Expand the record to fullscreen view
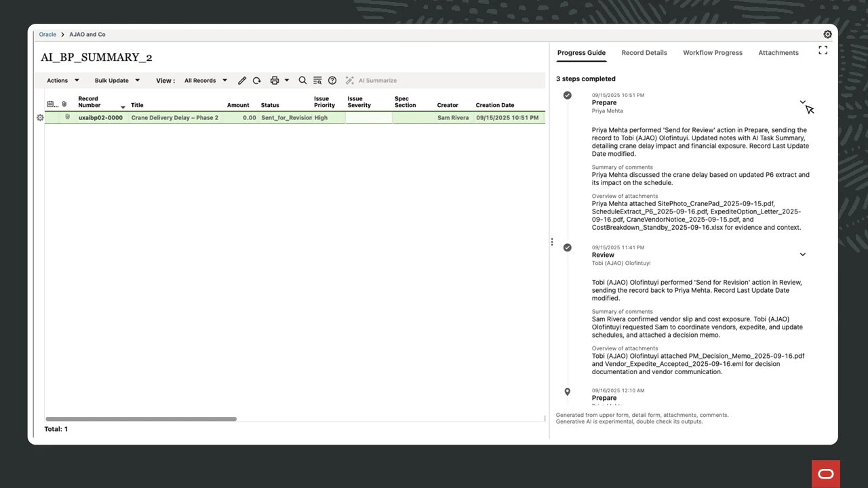 (x=823, y=50)
